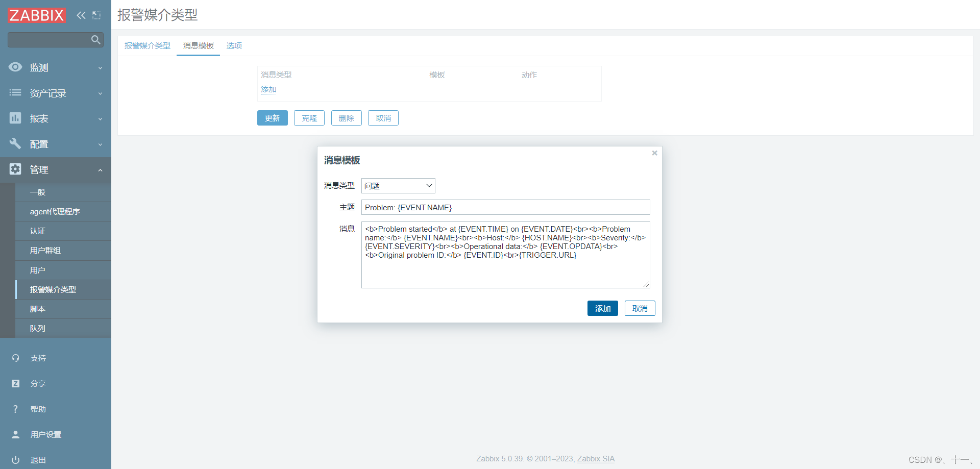The height and width of the screenshot is (469, 980).
Task: Click the power icon for 退出
Action: [x=15, y=460]
